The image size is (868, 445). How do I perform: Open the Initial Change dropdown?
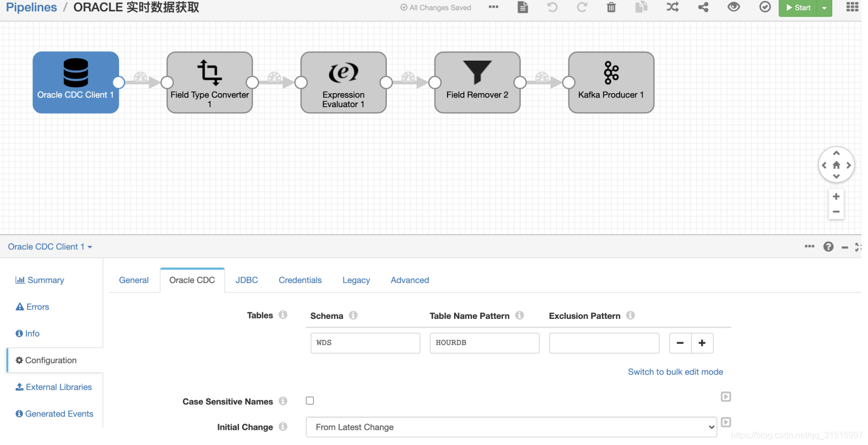pyautogui.click(x=511, y=427)
